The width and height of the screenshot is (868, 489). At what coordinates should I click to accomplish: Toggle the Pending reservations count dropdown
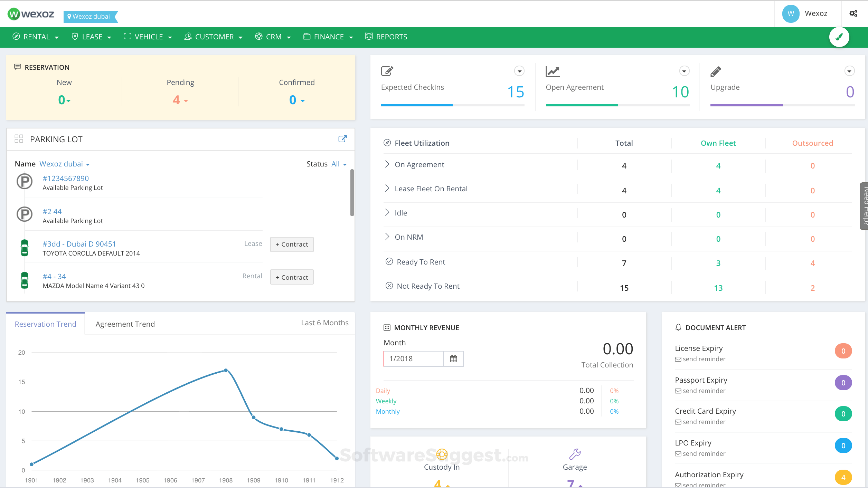pos(186,101)
